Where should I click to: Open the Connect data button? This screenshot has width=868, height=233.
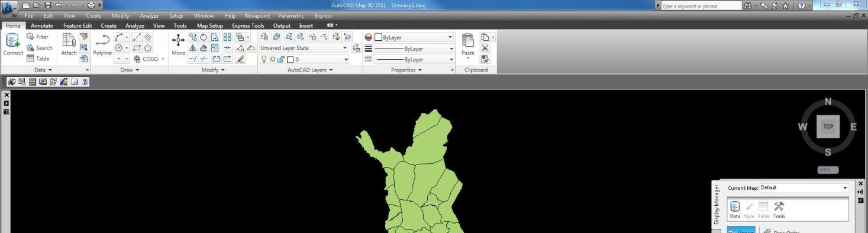13,45
